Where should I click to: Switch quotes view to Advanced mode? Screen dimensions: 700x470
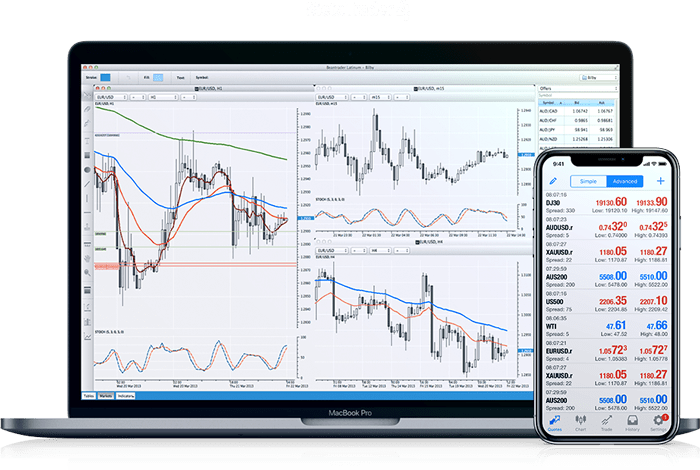coord(624,181)
